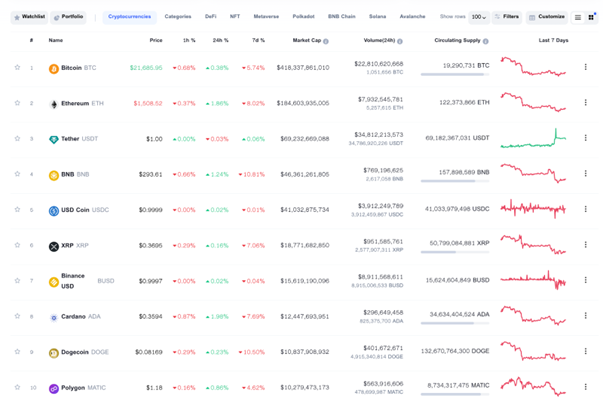Click the XRP coin logo

[x=54, y=246]
